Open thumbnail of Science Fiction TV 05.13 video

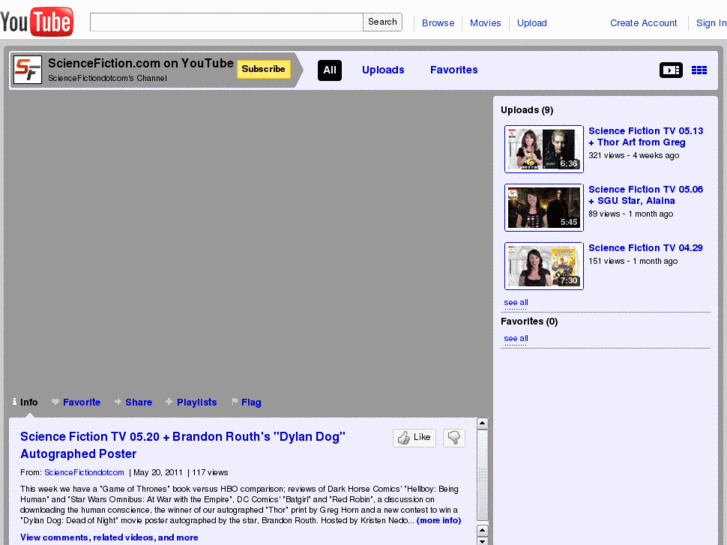544,149
